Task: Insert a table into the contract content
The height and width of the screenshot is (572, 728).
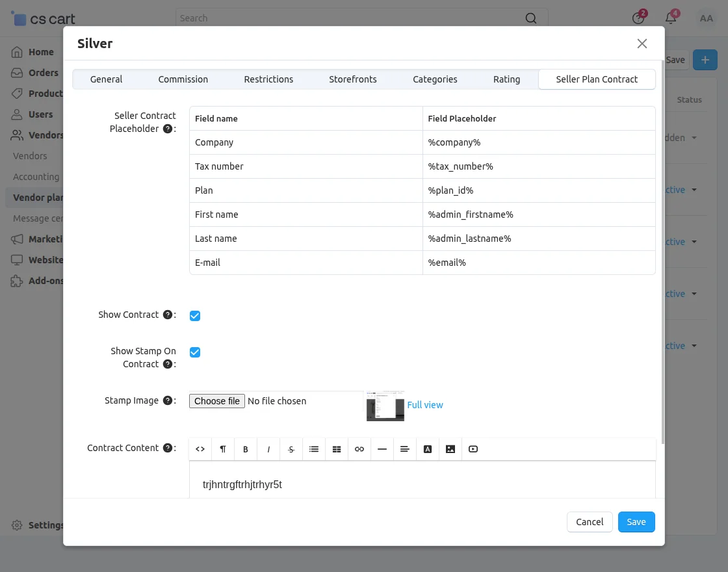Action: pos(336,448)
